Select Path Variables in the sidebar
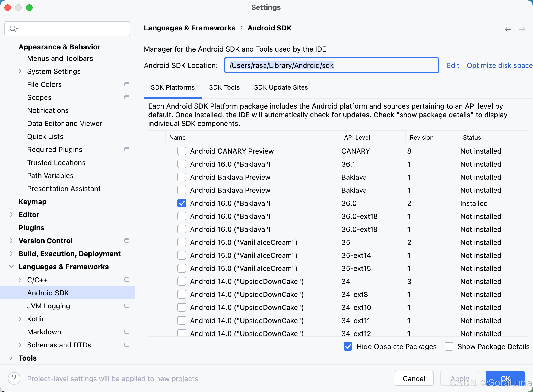 click(x=50, y=176)
